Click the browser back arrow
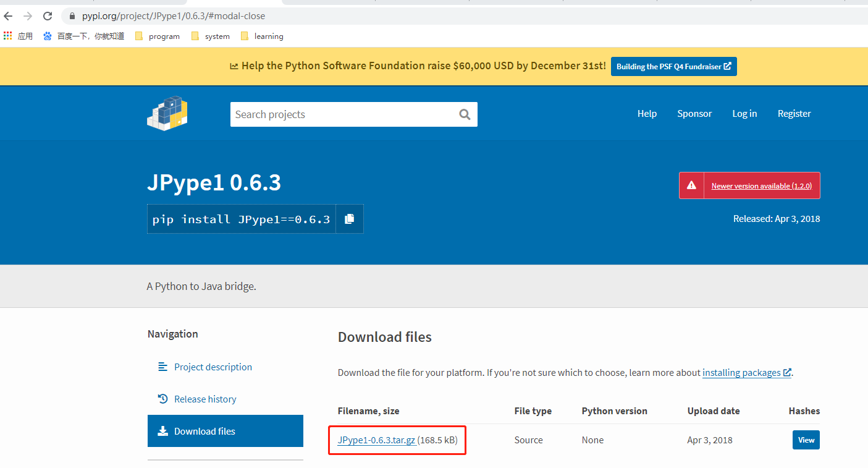The image size is (868, 468). pos(8,16)
